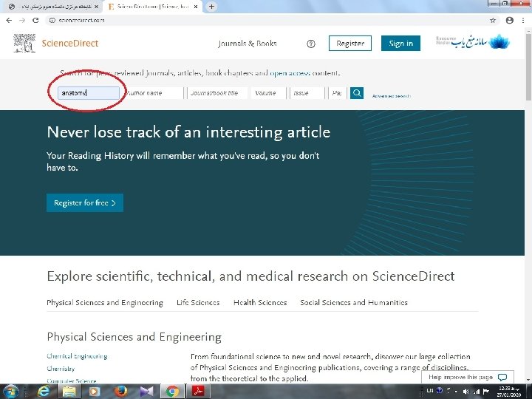This screenshot has width=532, height=399.
Task: Close the first Persian-titled tab
Action: coord(96,7)
